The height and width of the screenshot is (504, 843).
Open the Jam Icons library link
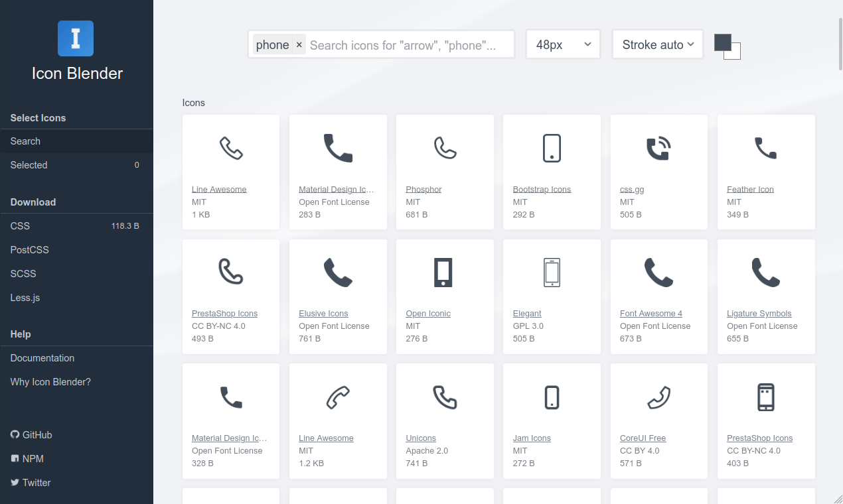click(x=532, y=438)
